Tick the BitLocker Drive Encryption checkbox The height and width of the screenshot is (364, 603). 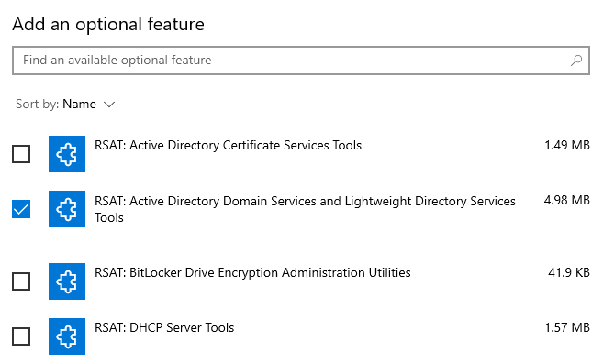tap(21, 281)
